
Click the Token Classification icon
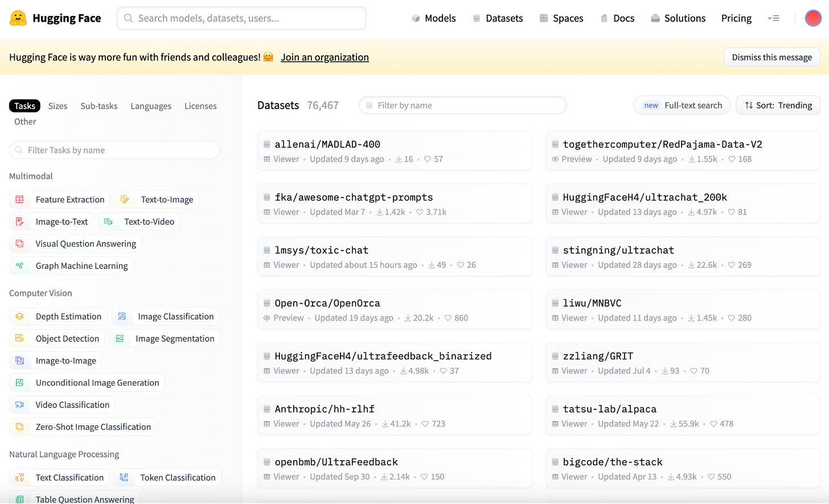[x=124, y=478]
